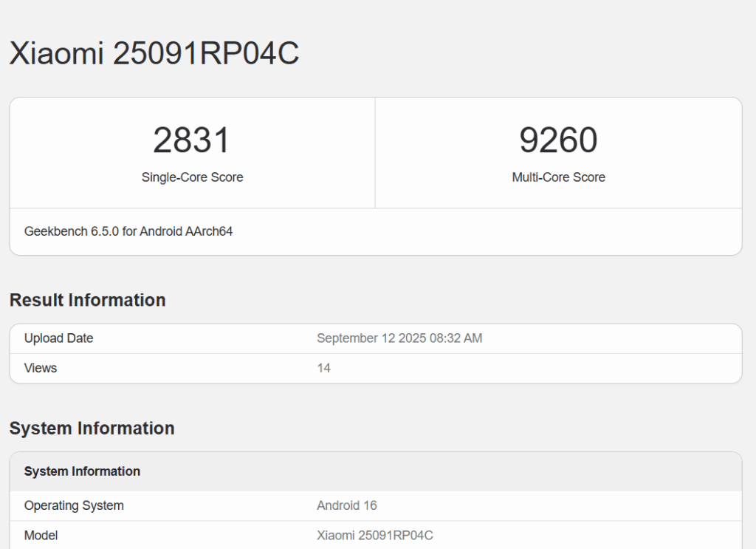
Task: Click the System Information section heading
Action: point(92,428)
